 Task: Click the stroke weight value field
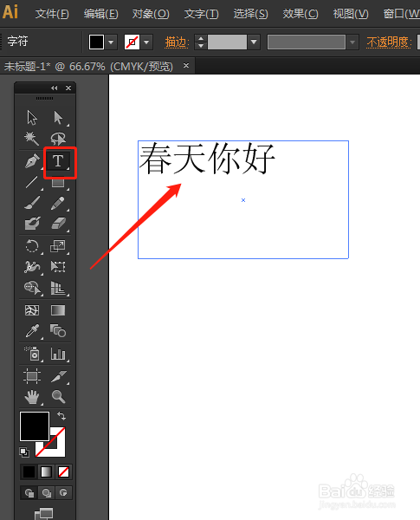click(x=227, y=42)
